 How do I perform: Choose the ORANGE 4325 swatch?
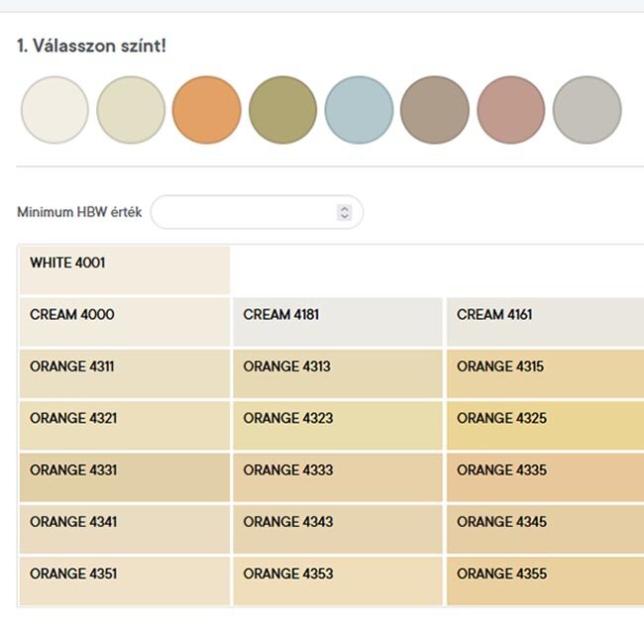pyautogui.click(x=546, y=425)
